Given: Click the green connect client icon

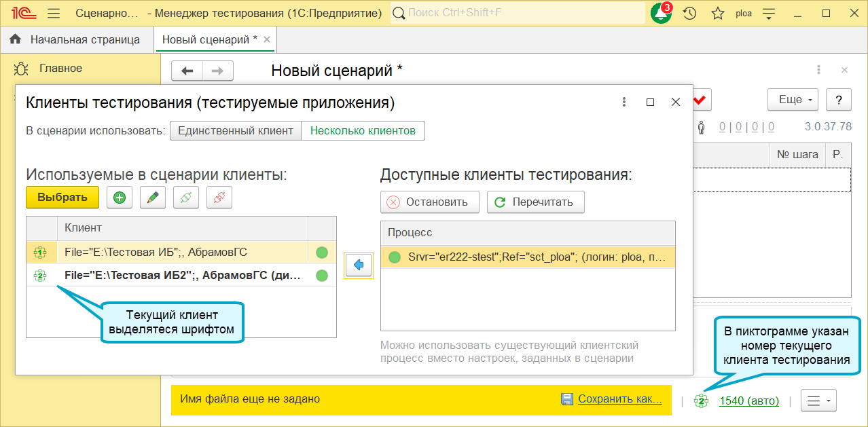Looking at the screenshot, I should pos(186,198).
